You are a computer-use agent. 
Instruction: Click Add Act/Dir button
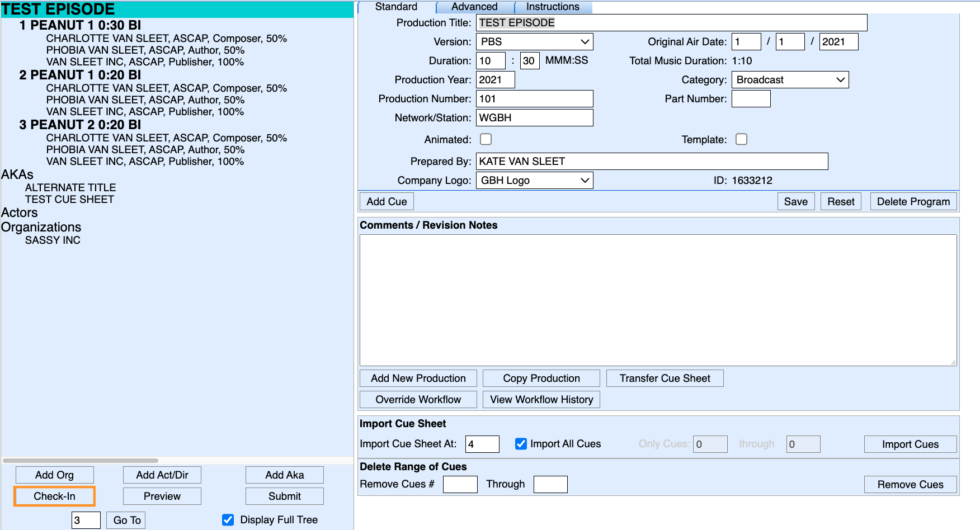[x=162, y=475]
